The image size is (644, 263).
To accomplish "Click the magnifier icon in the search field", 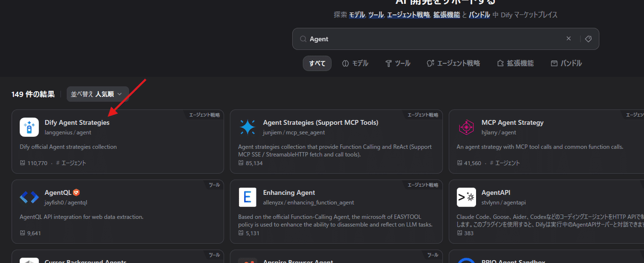I will 303,39.
